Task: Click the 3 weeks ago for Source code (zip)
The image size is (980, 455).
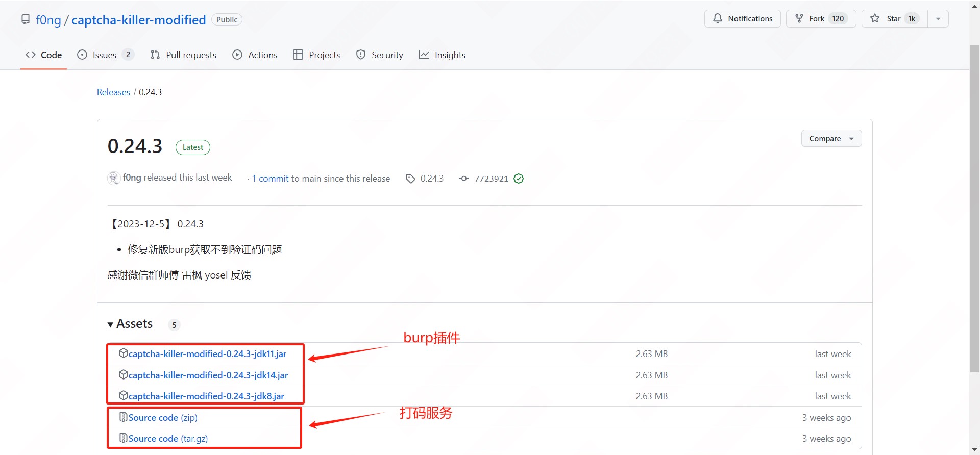Action: point(826,418)
